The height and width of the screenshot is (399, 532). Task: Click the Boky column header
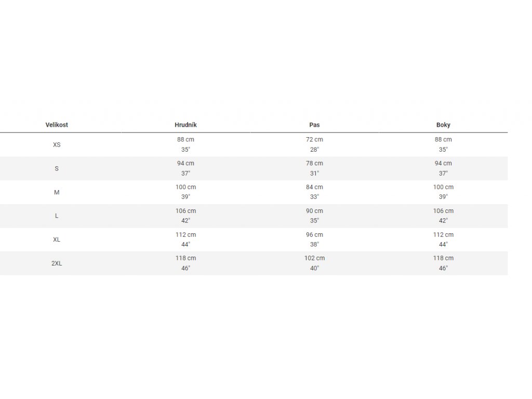[443, 125]
